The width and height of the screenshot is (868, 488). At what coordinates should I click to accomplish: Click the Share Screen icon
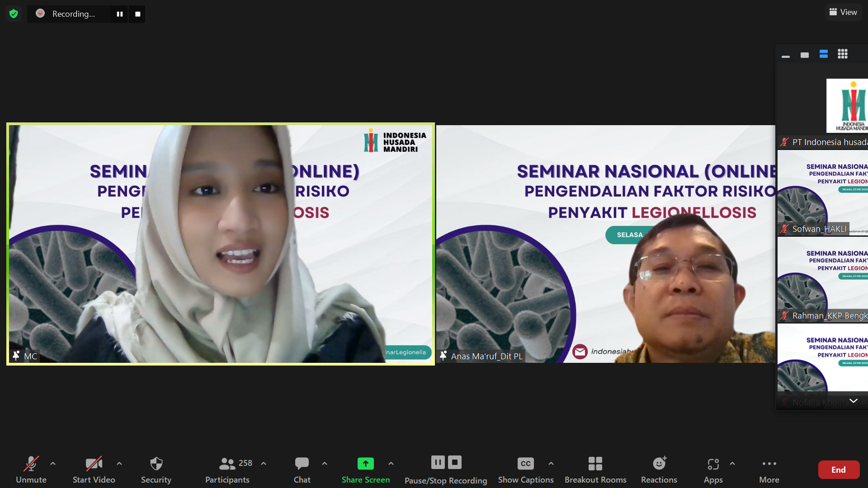click(x=366, y=464)
